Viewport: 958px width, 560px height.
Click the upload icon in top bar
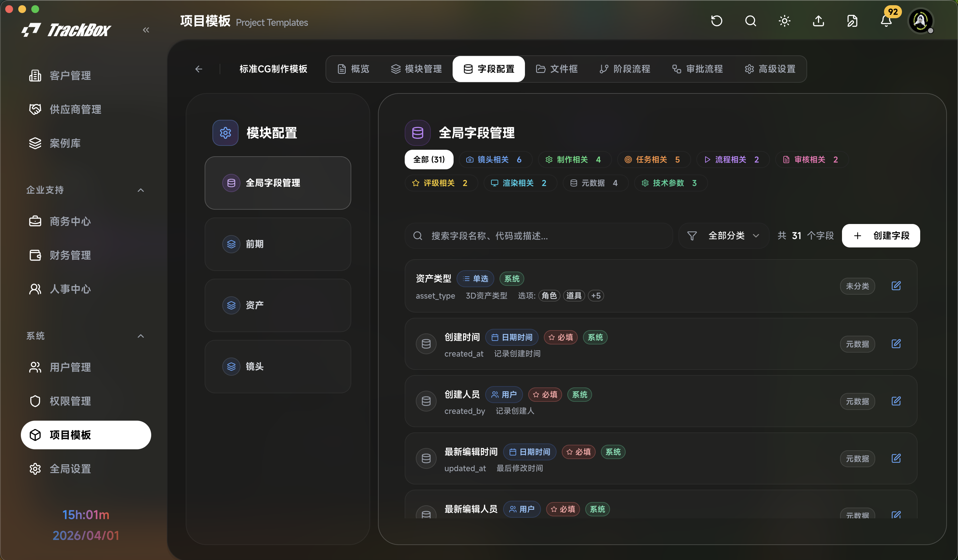pos(818,21)
